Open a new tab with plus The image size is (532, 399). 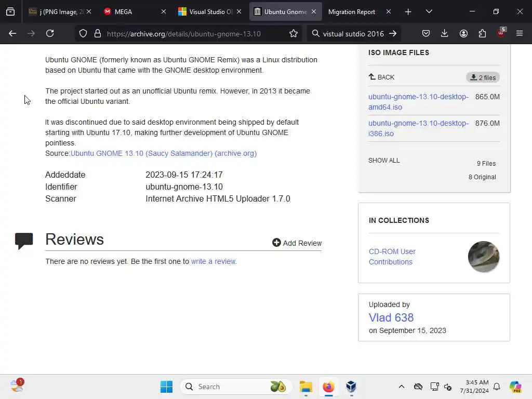tap(408, 12)
